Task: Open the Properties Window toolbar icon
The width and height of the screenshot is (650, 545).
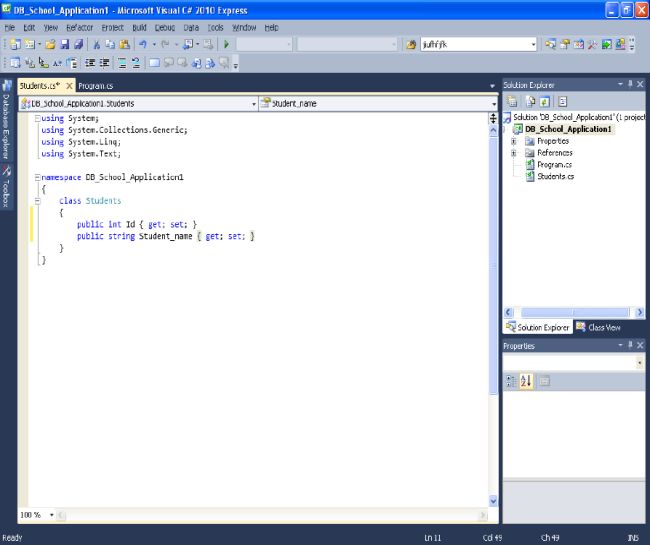Action: click(565, 44)
